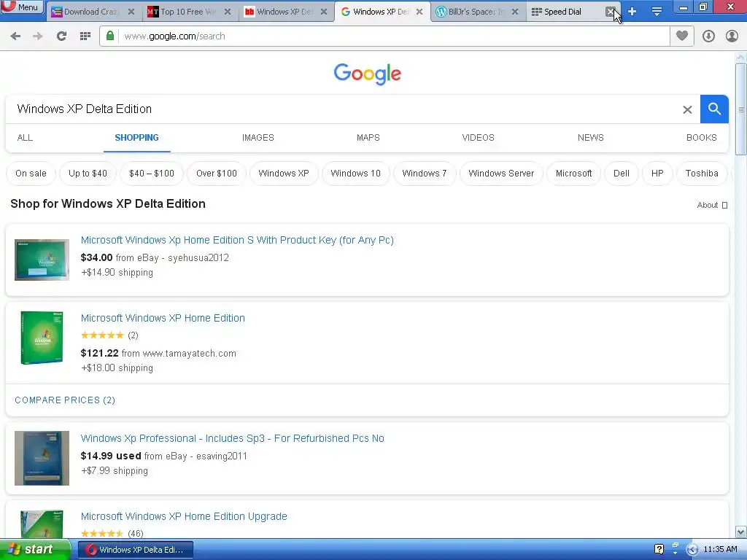Open the user account icon
This screenshot has width=747, height=560.
click(x=732, y=36)
